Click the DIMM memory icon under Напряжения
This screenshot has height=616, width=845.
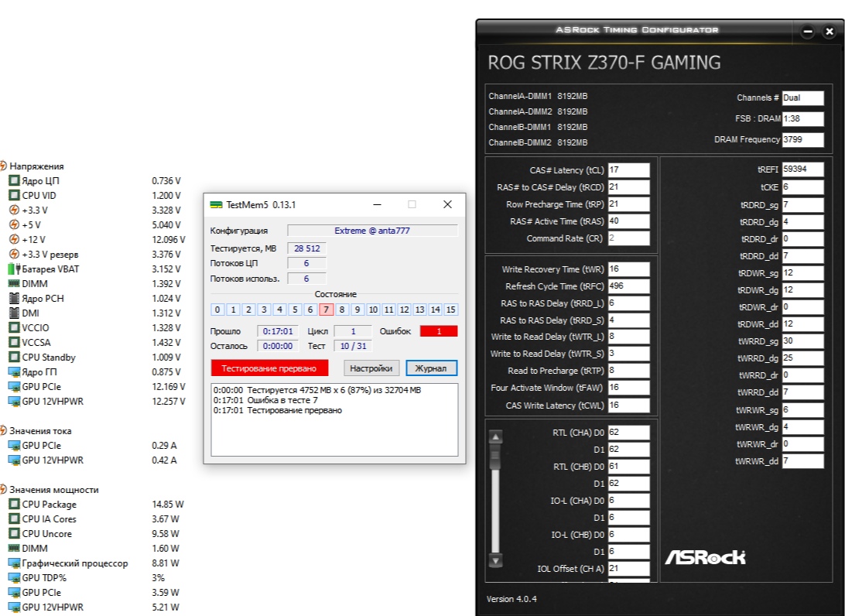(14, 283)
